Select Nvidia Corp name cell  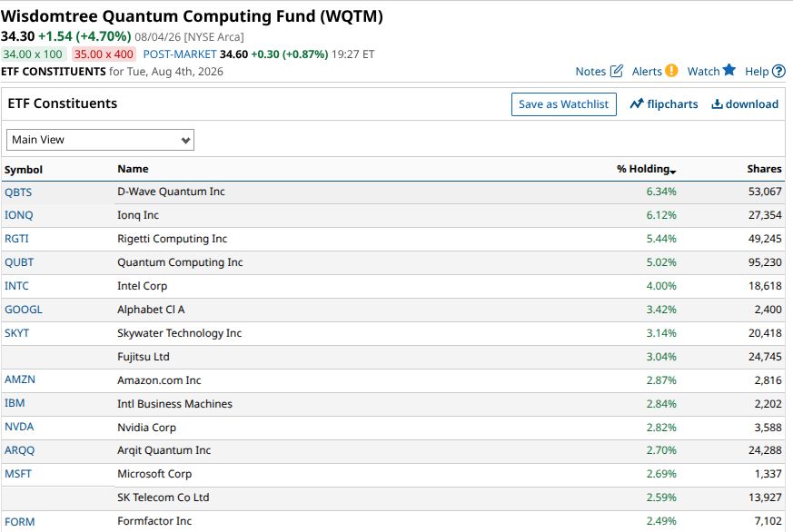[146, 428]
